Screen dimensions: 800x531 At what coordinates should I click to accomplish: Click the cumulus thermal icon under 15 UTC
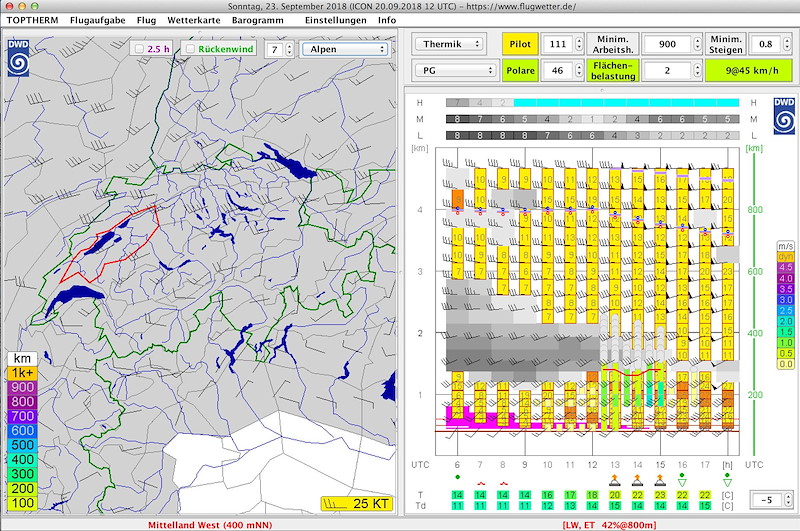click(x=660, y=480)
